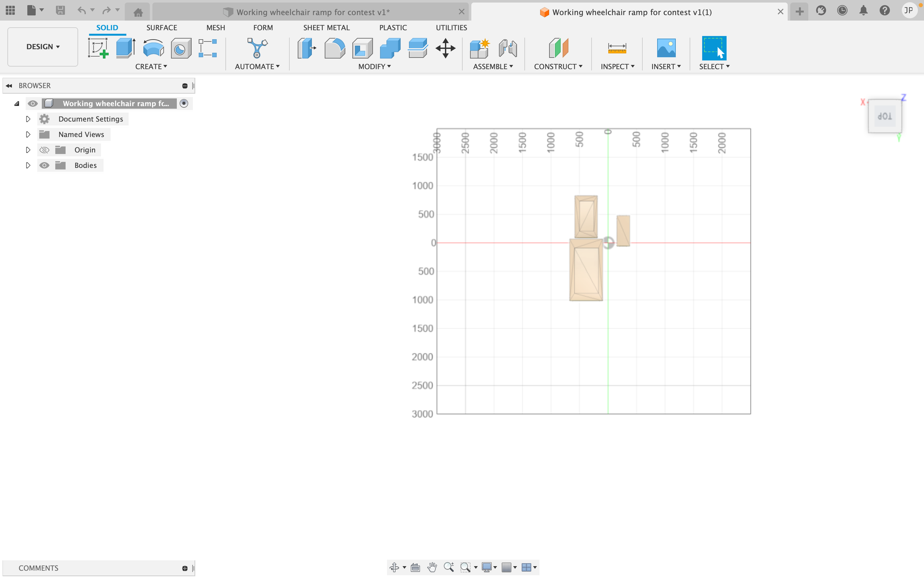The image size is (924, 579).
Task: Switch to the SHEET METAL tab
Action: click(x=326, y=28)
